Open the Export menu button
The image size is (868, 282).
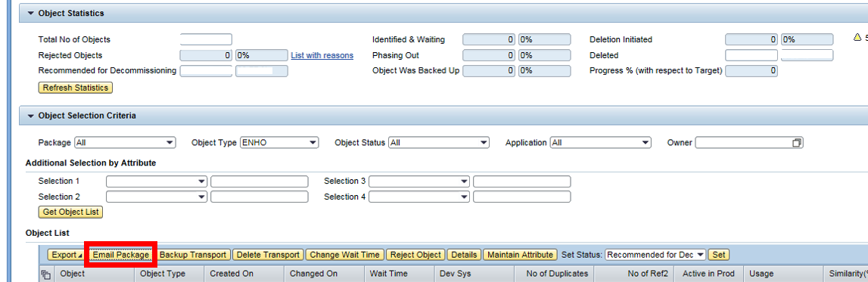[65, 255]
